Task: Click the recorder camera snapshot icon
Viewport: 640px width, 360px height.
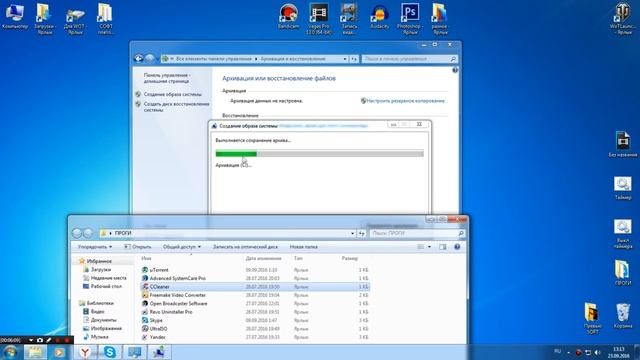Action: point(40,340)
